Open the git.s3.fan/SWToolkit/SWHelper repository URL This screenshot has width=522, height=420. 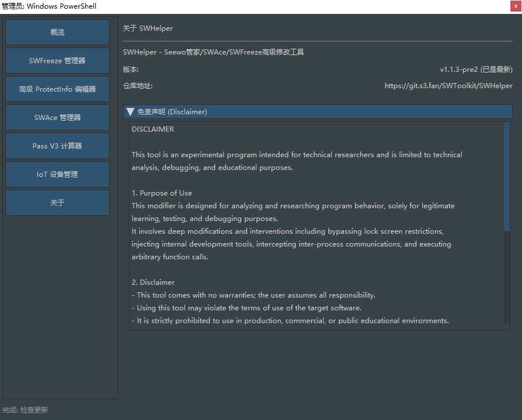pyautogui.click(x=448, y=86)
